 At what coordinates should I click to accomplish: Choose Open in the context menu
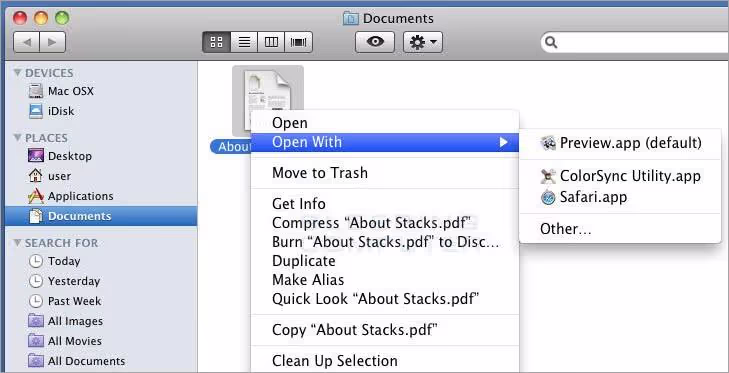click(x=384, y=123)
